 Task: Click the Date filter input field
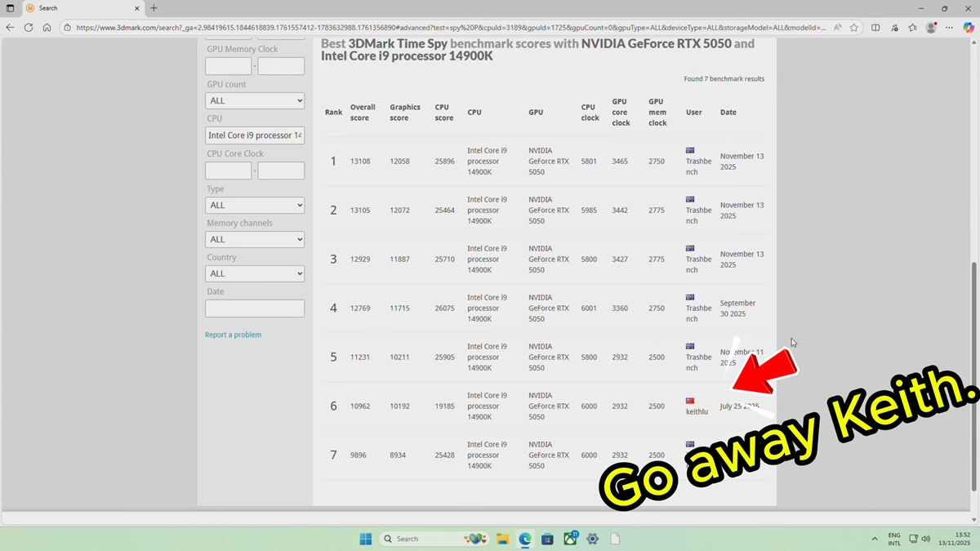pyautogui.click(x=255, y=309)
